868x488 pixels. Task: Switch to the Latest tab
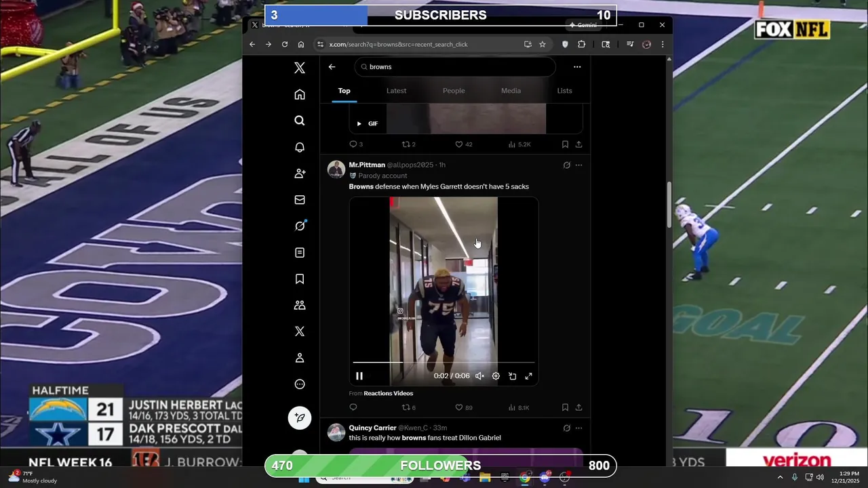pyautogui.click(x=397, y=91)
